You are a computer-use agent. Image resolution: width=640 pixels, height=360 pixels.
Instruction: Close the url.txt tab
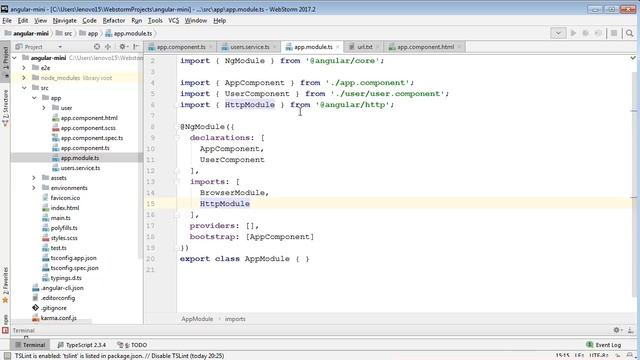coord(378,47)
